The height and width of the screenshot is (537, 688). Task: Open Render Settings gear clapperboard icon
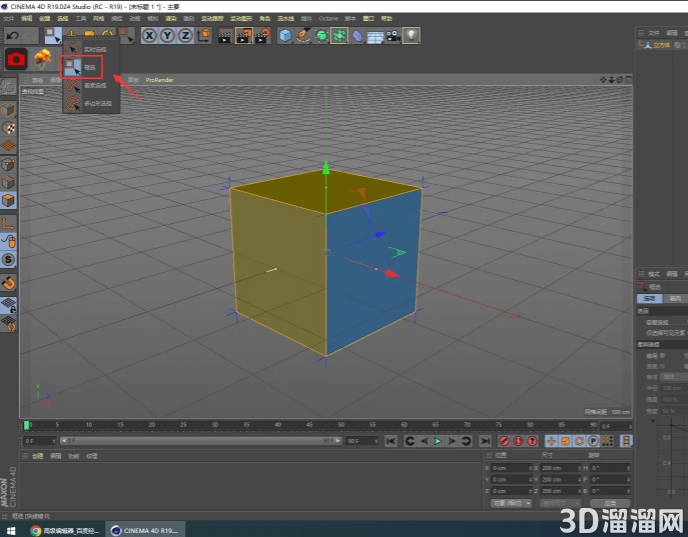point(262,36)
